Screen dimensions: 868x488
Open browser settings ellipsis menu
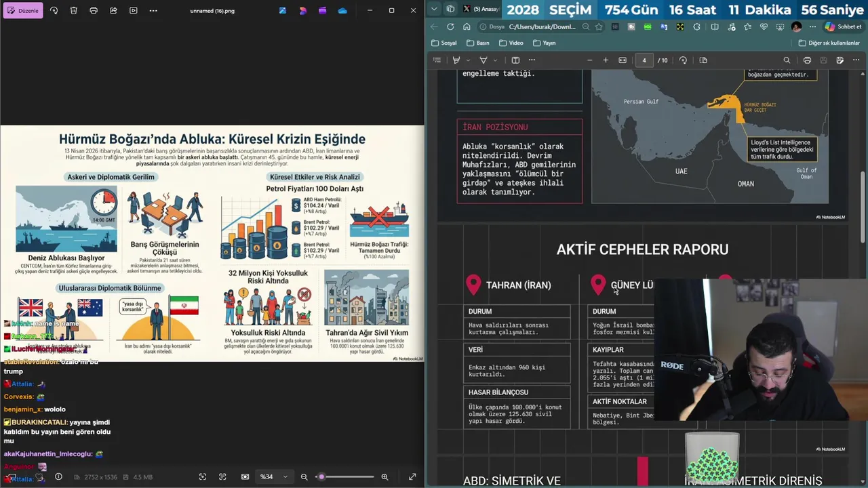[812, 26]
